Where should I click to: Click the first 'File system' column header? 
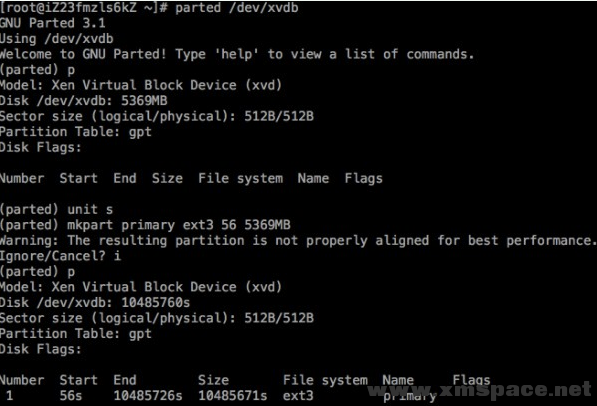pyautogui.click(x=240, y=179)
